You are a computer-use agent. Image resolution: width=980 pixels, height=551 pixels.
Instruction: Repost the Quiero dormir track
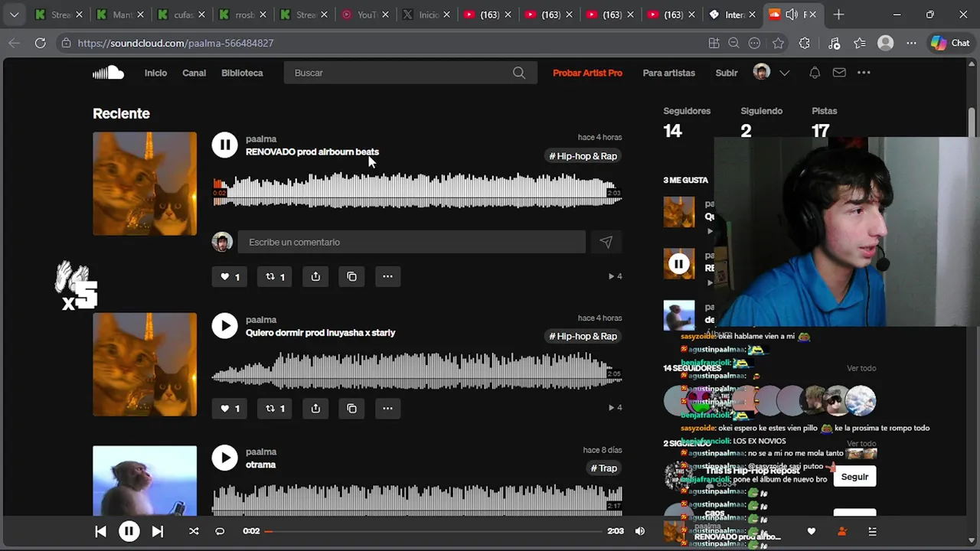(x=275, y=408)
